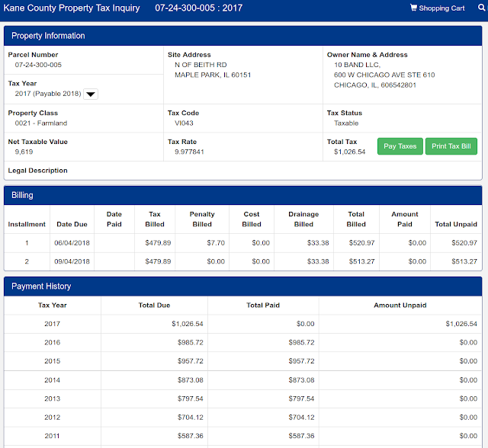The image size is (488, 448).
Task: Click Total Tax amount $1,026.54 in Property Information
Action: coord(349,152)
